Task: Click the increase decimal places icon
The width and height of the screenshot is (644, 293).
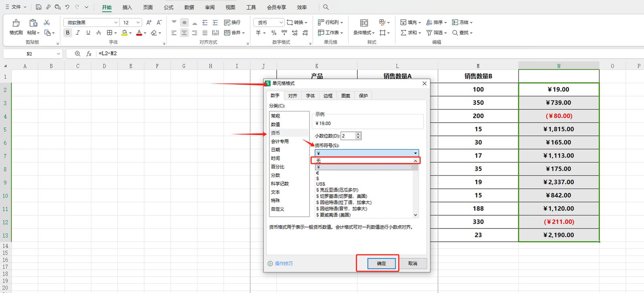Action: (295, 33)
